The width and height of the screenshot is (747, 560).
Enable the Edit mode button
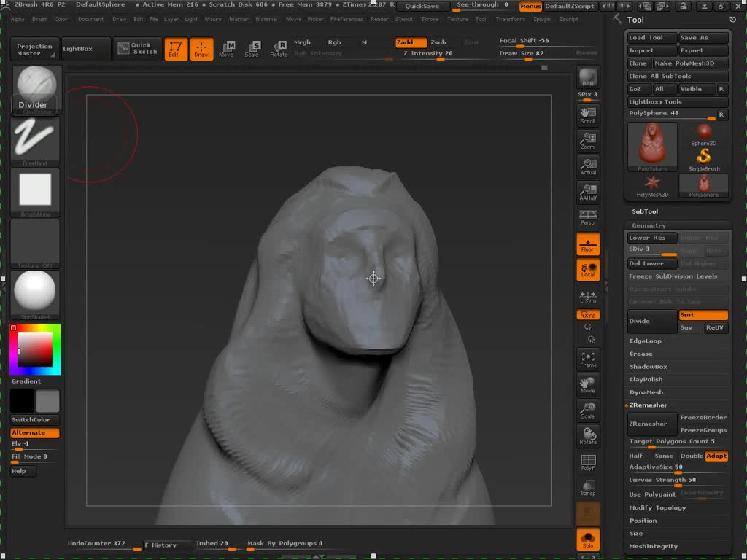click(176, 49)
